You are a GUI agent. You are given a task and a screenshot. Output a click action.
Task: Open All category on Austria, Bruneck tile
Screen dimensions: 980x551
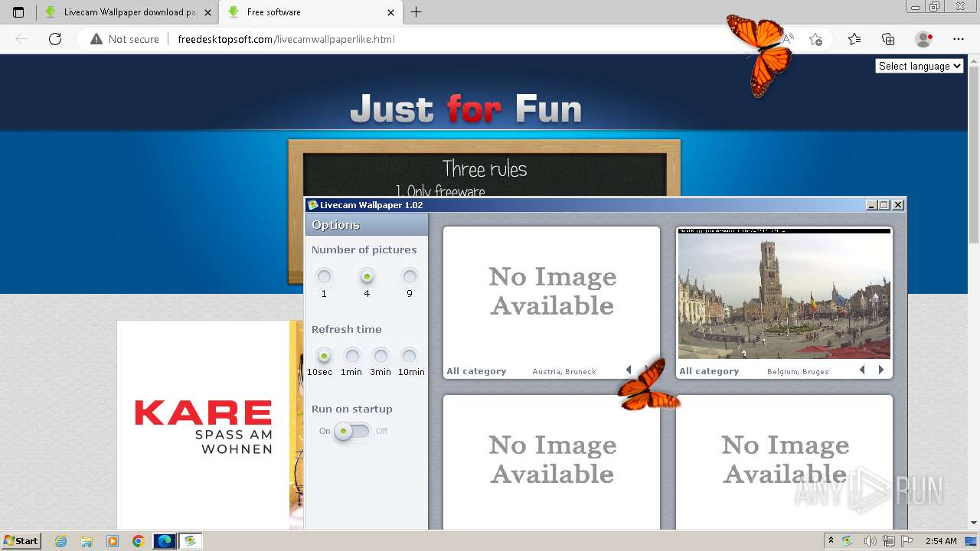tap(476, 371)
